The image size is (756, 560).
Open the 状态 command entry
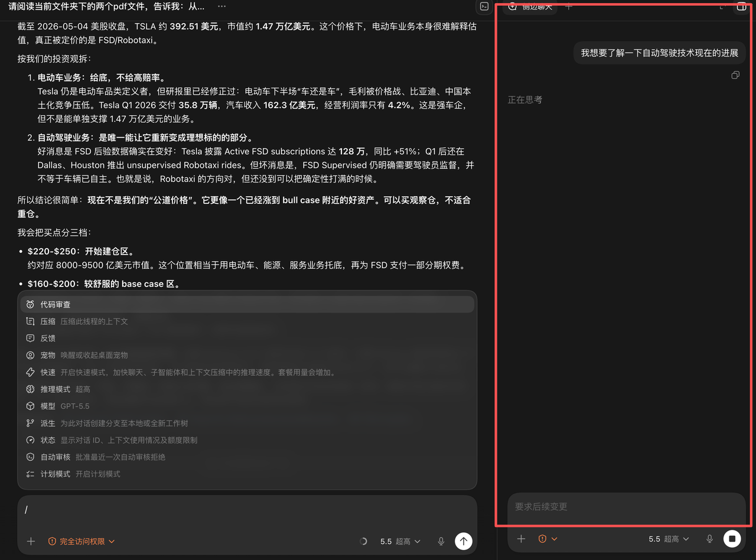pyautogui.click(x=247, y=440)
